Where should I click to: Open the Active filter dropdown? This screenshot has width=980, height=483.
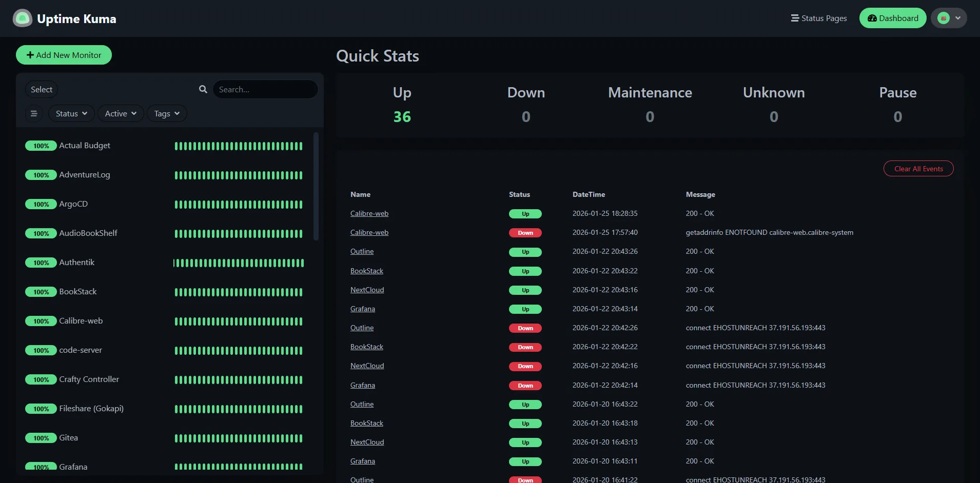click(120, 113)
